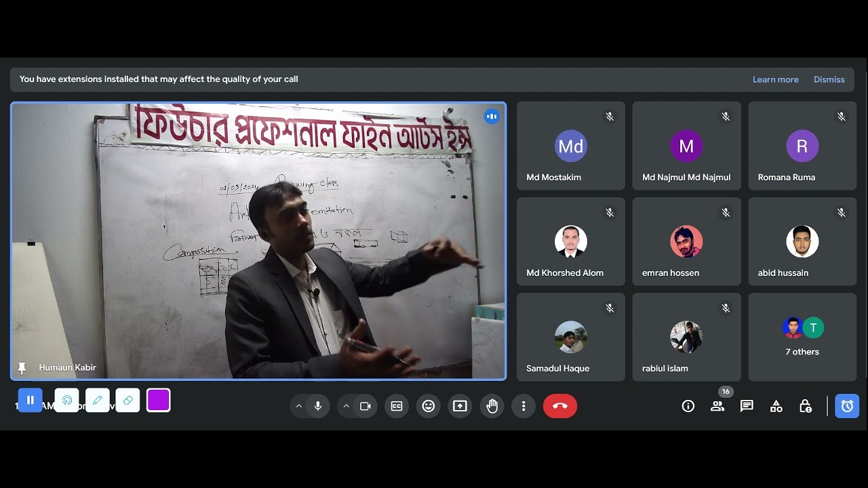
Task: Open more options three-dot menu
Action: pyautogui.click(x=524, y=406)
